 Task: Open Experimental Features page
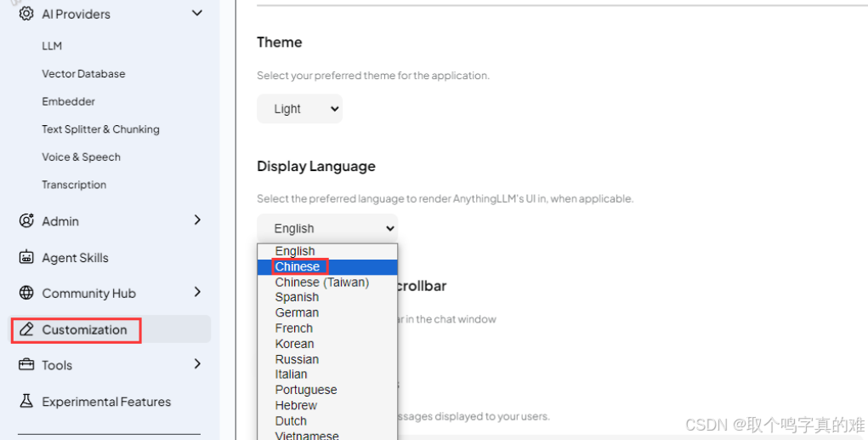pos(106,402)
